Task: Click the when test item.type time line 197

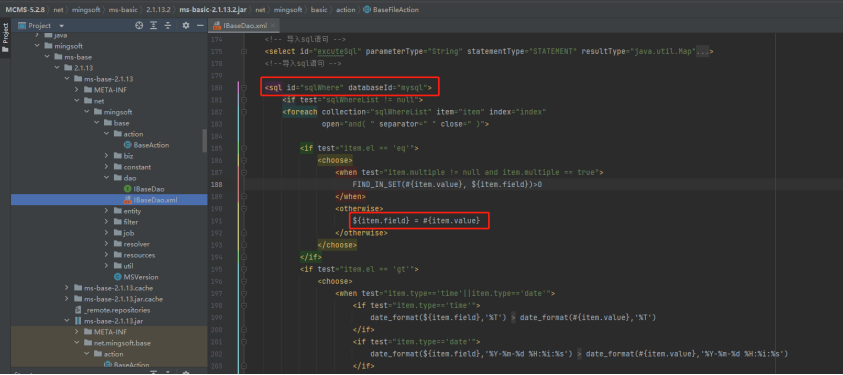Action: click(445, 293)
